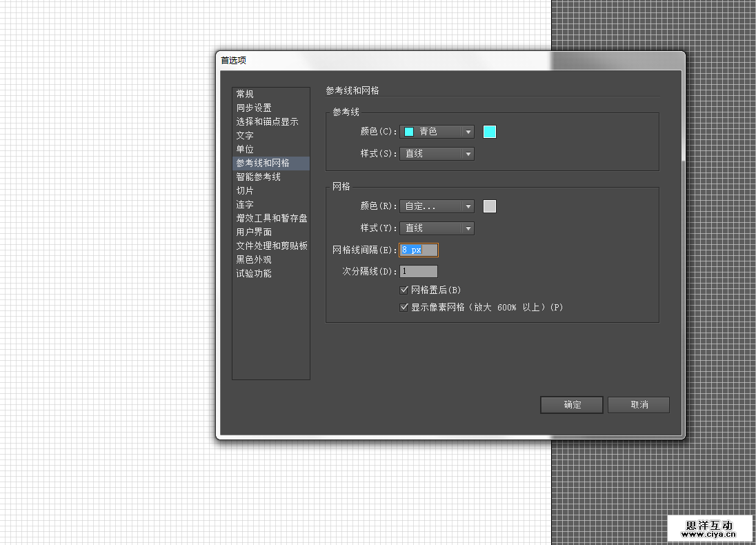
Task: Open the 文字 preferences section
Action: click(245, 135)
